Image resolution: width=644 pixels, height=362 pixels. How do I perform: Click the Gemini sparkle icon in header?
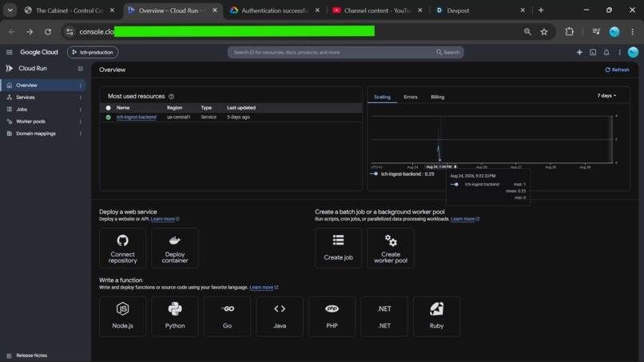579,52
